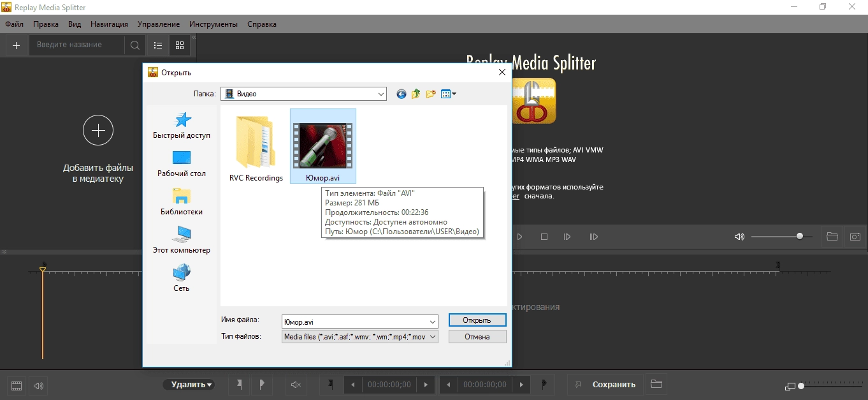Viewport: 868px width, 400px height.
Task: Adjust the player volume slider
Action: point(781,237)
